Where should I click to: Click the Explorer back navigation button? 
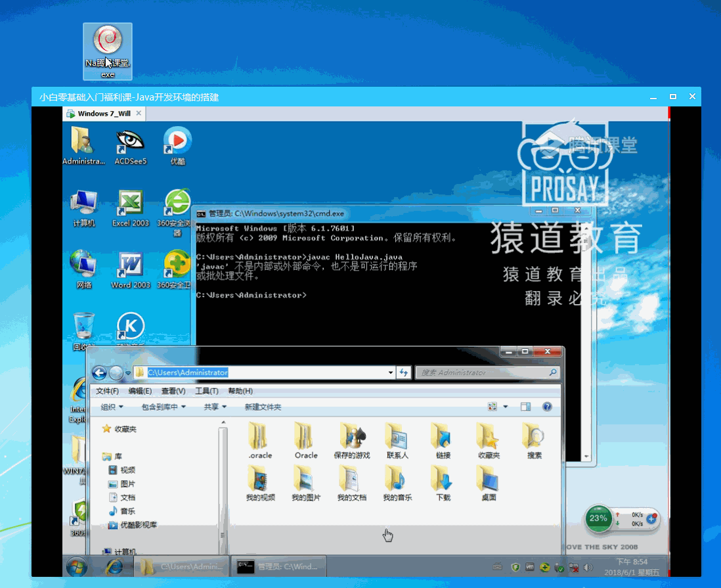99,373
